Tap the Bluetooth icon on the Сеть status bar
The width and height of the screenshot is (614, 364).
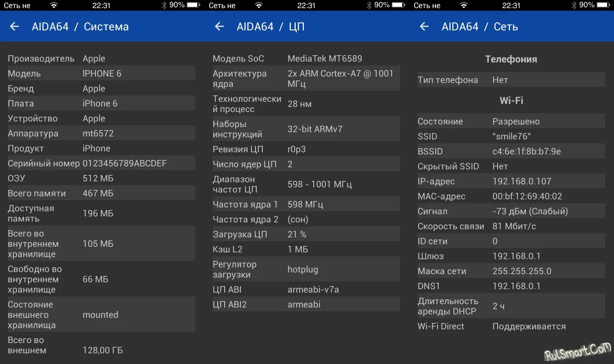pyautogui.click(x=574, y=5)
